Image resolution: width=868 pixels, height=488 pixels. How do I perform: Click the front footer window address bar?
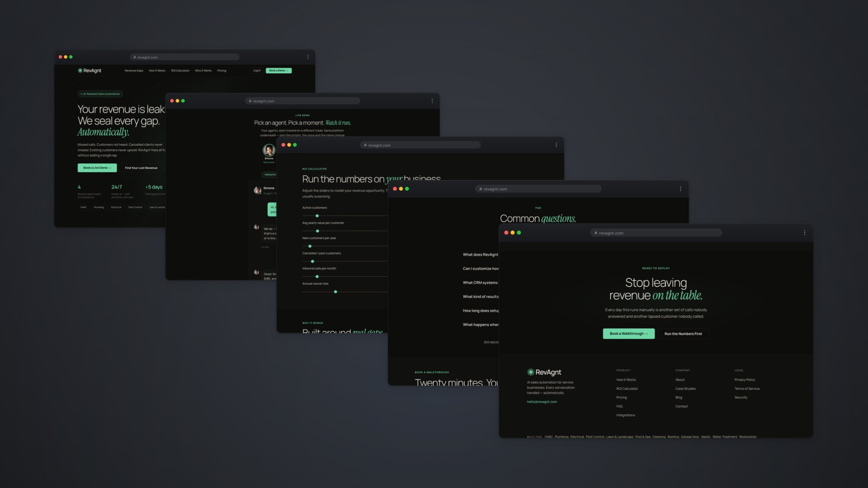click(x=656, y=233)
